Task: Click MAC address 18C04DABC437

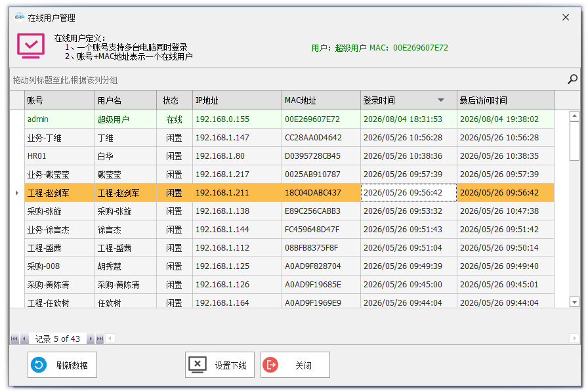Action: (x=321, y=193)
